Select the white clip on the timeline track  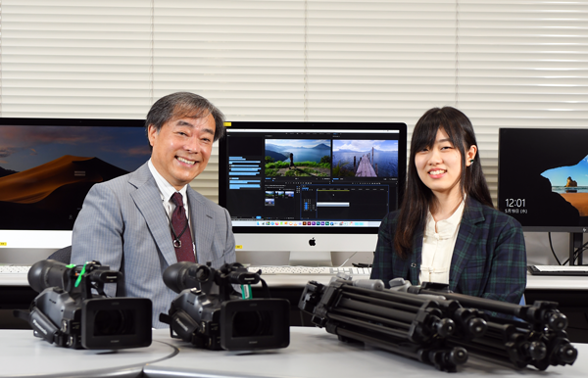pyautogui.click(x=332, y=205)
